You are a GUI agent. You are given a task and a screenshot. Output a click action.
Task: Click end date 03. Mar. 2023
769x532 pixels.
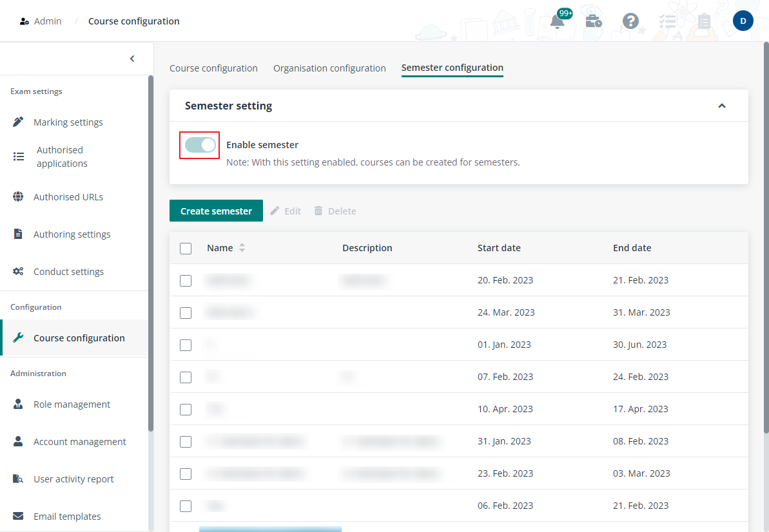(x=641, y=473)
